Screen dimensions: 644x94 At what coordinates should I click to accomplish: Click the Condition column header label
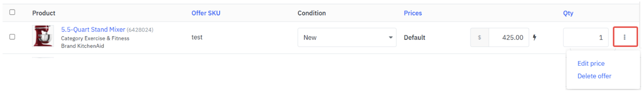coord(311,13)
